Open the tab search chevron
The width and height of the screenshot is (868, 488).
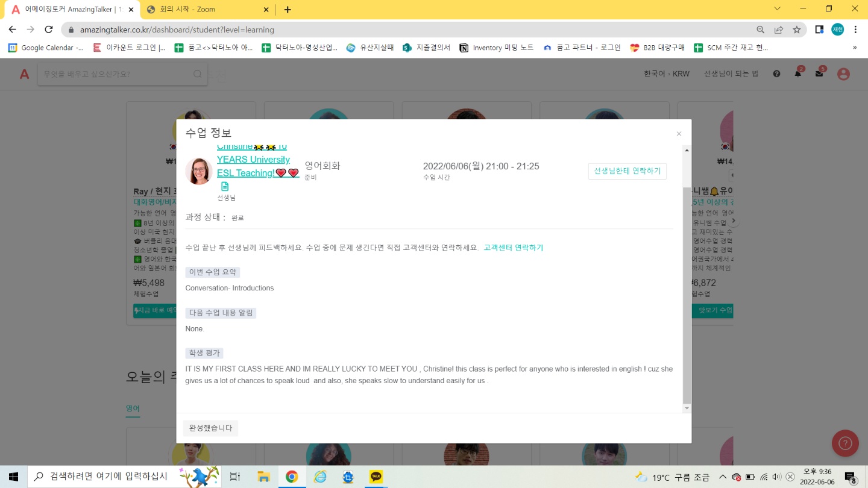click(777, 8)
